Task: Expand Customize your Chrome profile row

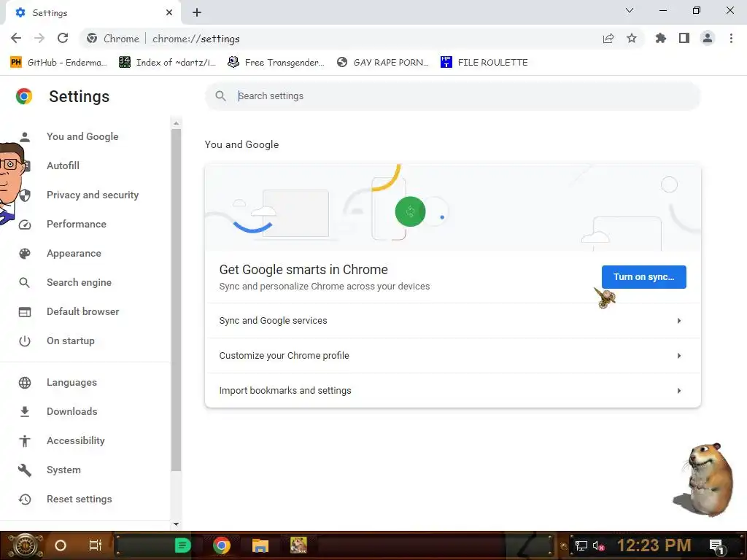Action: (x=452, y=356)
